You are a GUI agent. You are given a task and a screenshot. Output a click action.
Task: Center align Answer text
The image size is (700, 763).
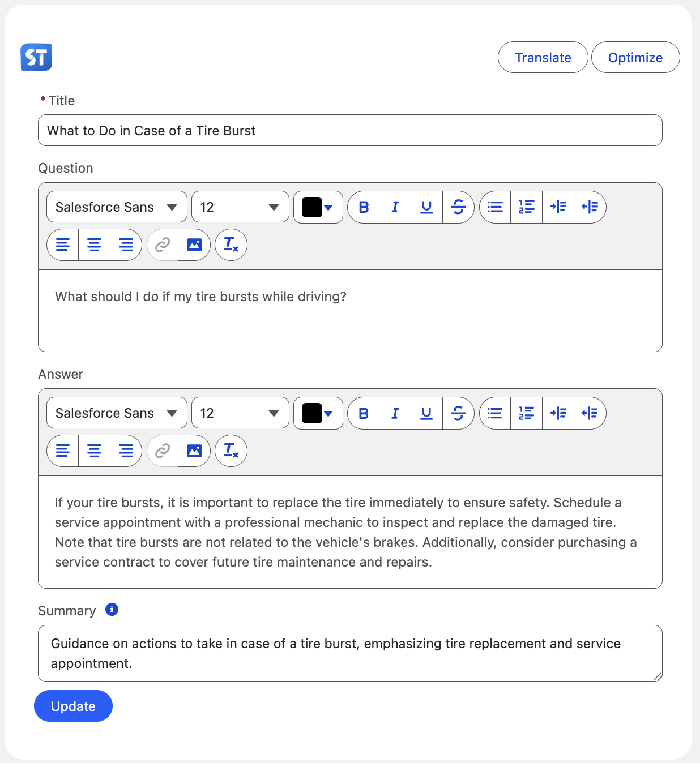[95, 451]
